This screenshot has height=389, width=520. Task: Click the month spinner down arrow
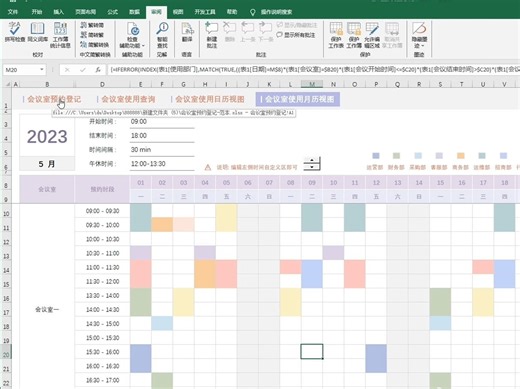tap(312, 167)
